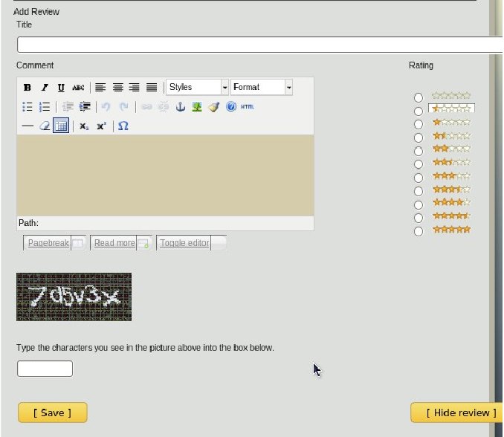Focus the review Title input field
The height and width of the screenshot is (437, 504).
click(259, 45)
